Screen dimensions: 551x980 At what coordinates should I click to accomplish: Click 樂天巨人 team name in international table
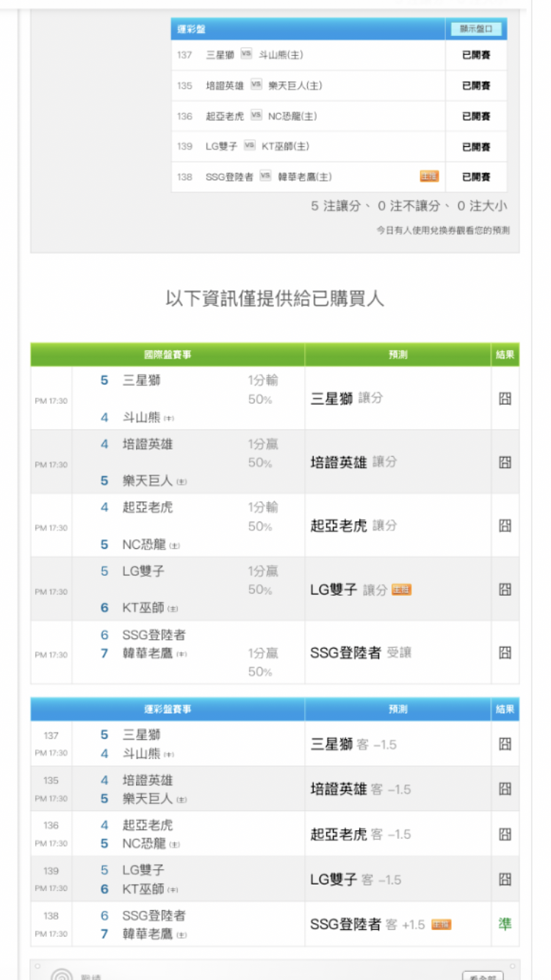tap(147, 480)
